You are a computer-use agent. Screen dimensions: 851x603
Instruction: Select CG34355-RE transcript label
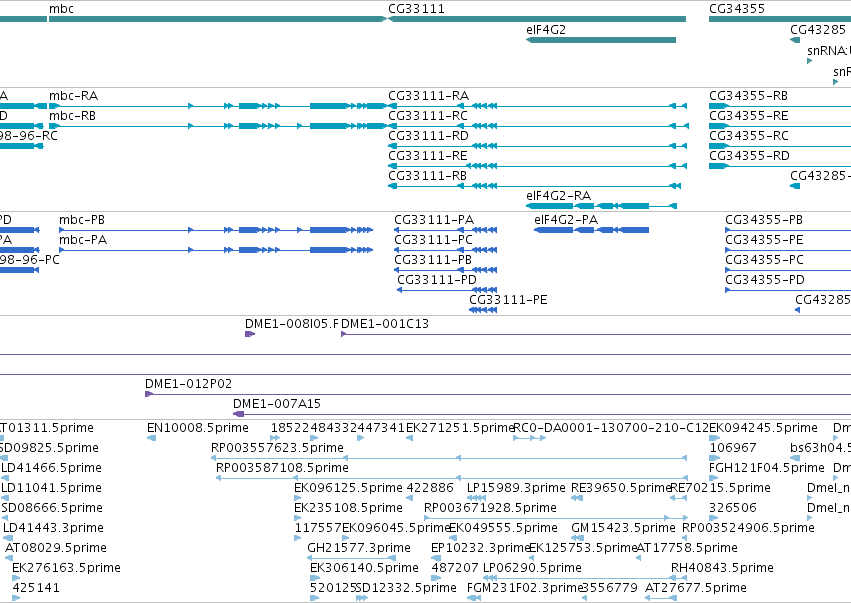point(748,116)
